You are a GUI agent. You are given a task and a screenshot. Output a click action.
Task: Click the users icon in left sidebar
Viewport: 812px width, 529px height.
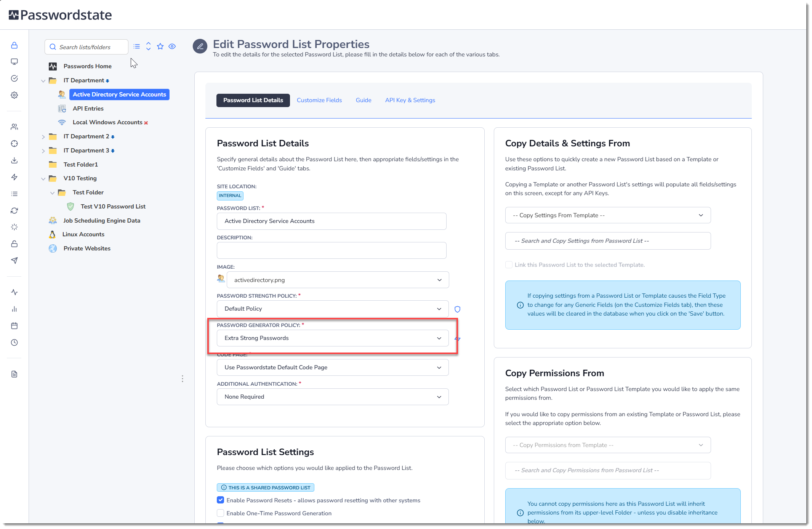coord(14,127)
